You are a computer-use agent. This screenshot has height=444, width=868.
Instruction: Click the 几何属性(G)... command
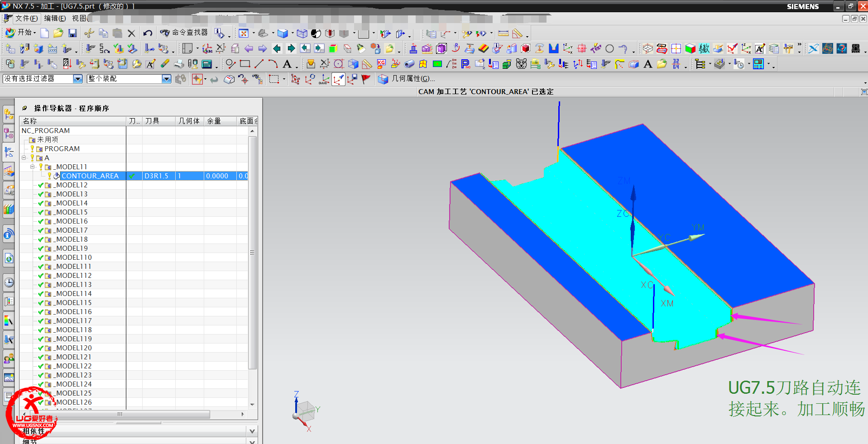407,79
